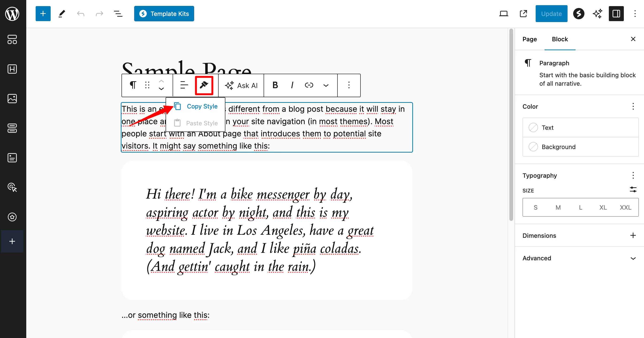Viewport: 644px width, 338px height.
Task: Click the link options chevron dropdown
Action: coord(326,85)
